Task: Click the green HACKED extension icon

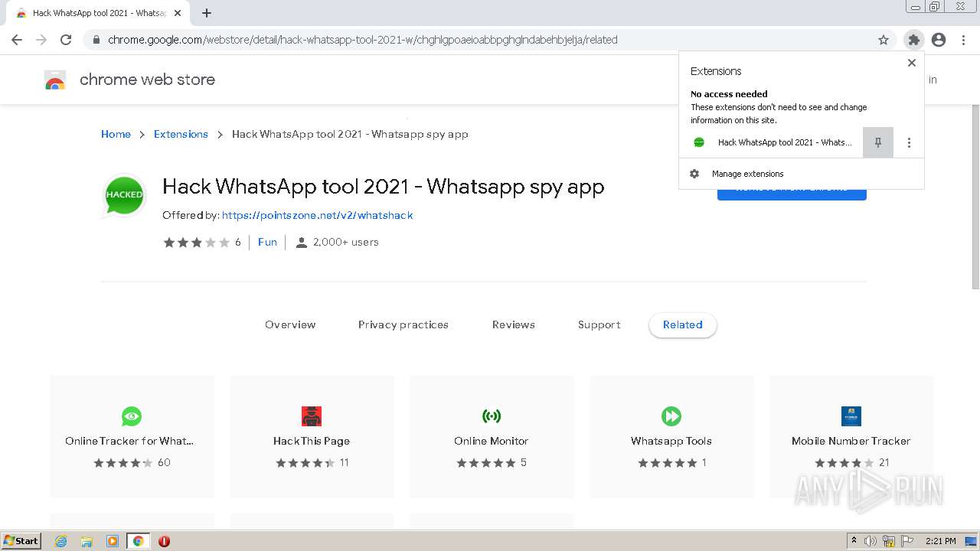Action: point(124,194)
